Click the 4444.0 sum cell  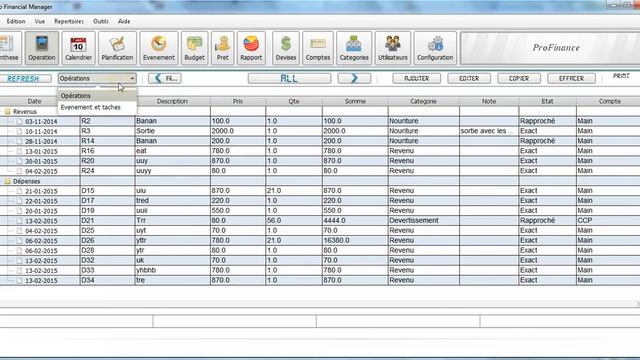355,220
